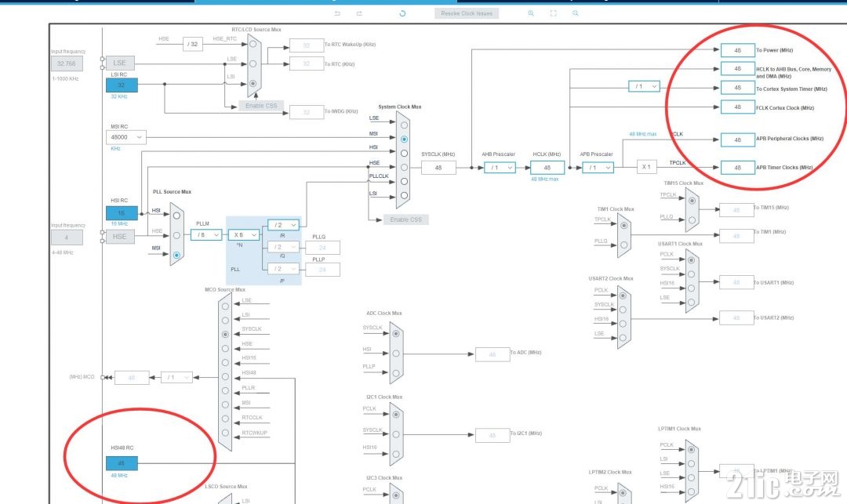Open the PLL /P divider dropdown
The image size is (847, 504).
(x=284, y=268)
